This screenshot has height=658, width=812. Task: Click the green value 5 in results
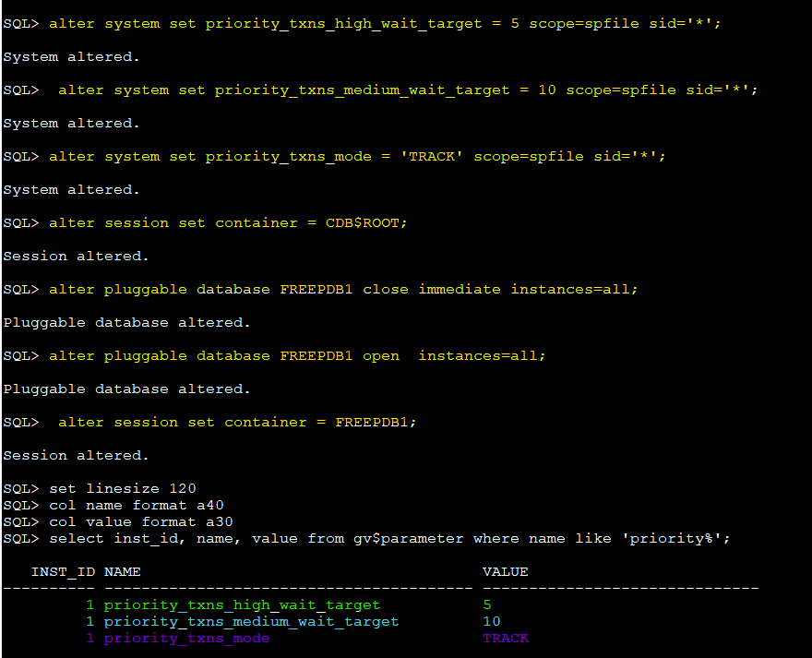tap(487, 605)
